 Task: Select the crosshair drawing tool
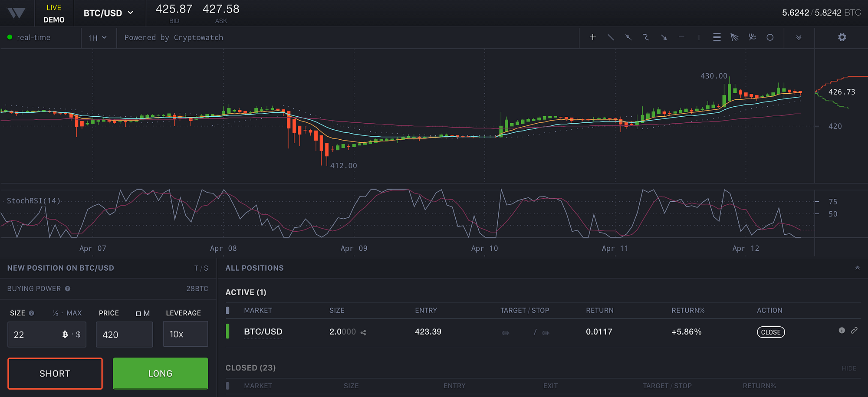point(593,37)
